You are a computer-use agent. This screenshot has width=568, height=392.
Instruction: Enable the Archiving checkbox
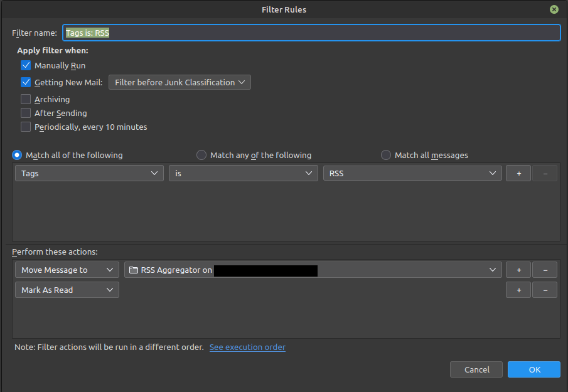(x=26, y=99)
